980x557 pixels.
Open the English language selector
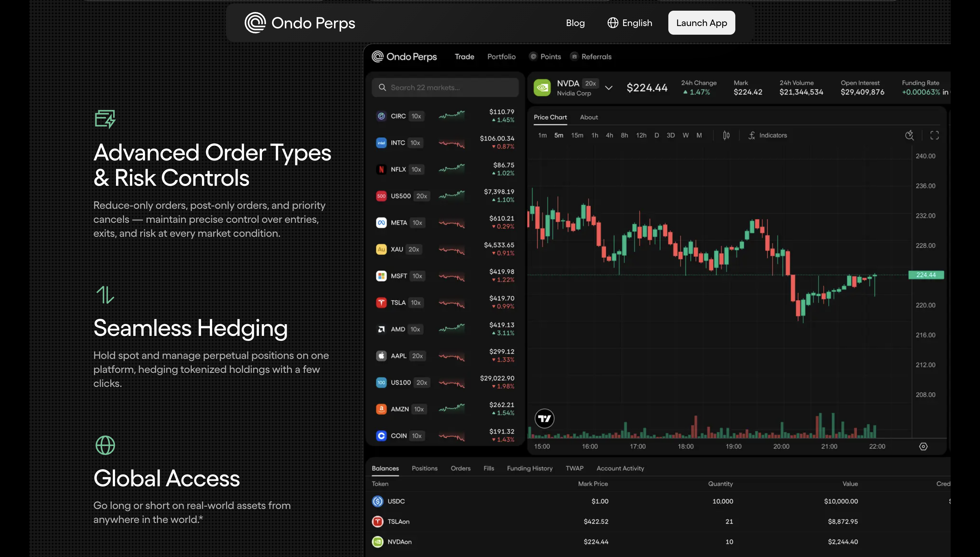pos(630,23)
